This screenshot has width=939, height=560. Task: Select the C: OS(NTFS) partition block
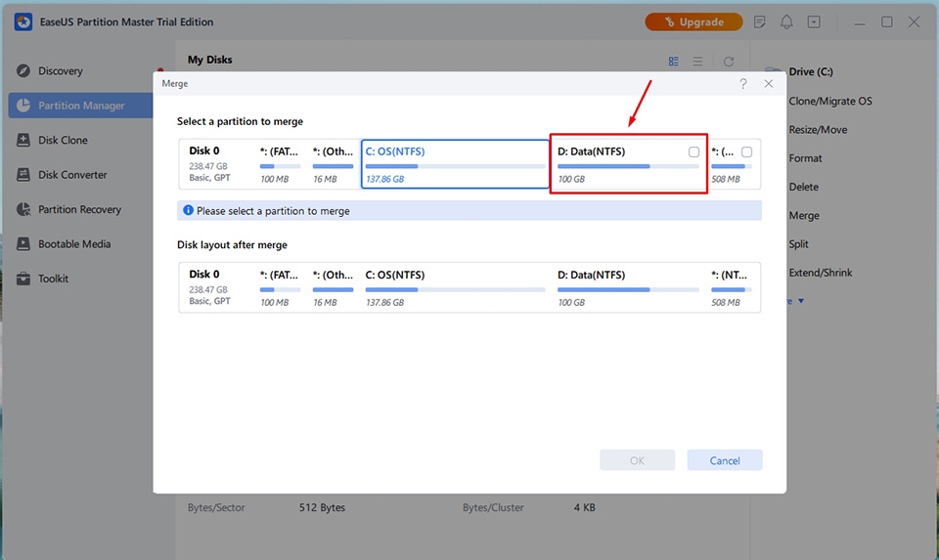455,165
